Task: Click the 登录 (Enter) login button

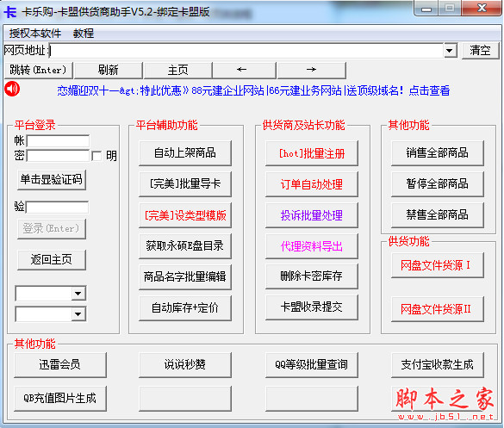Action: click(52, 229)
